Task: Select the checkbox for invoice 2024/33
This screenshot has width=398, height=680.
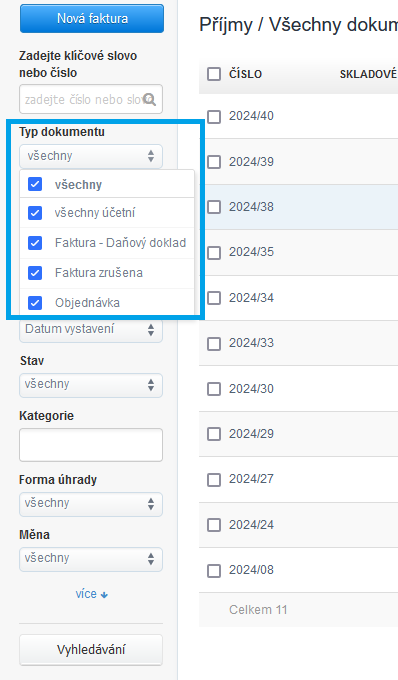Action: coord(214,343)
